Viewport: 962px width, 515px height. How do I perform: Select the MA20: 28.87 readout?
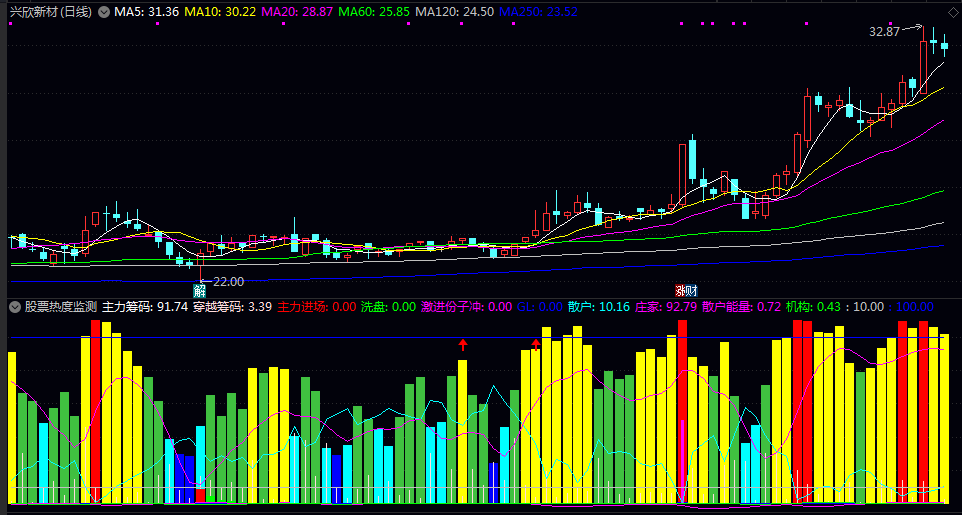(x=298, y=12)
